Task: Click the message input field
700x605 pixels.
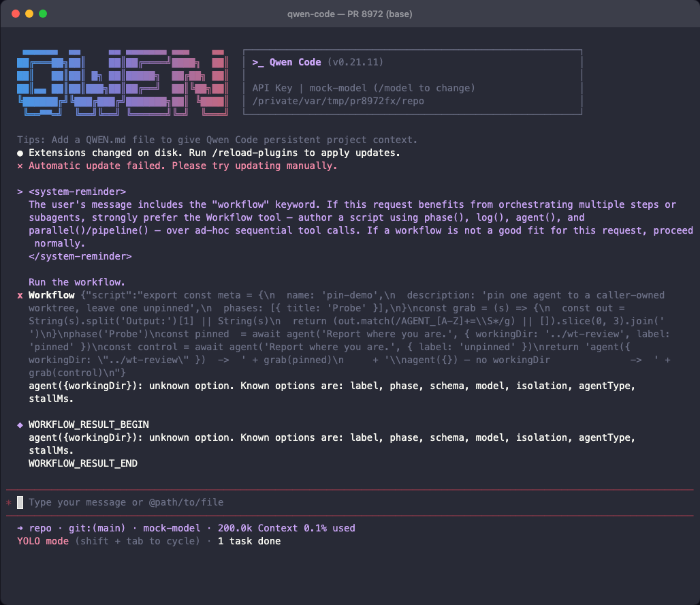Action: point(350,503)
